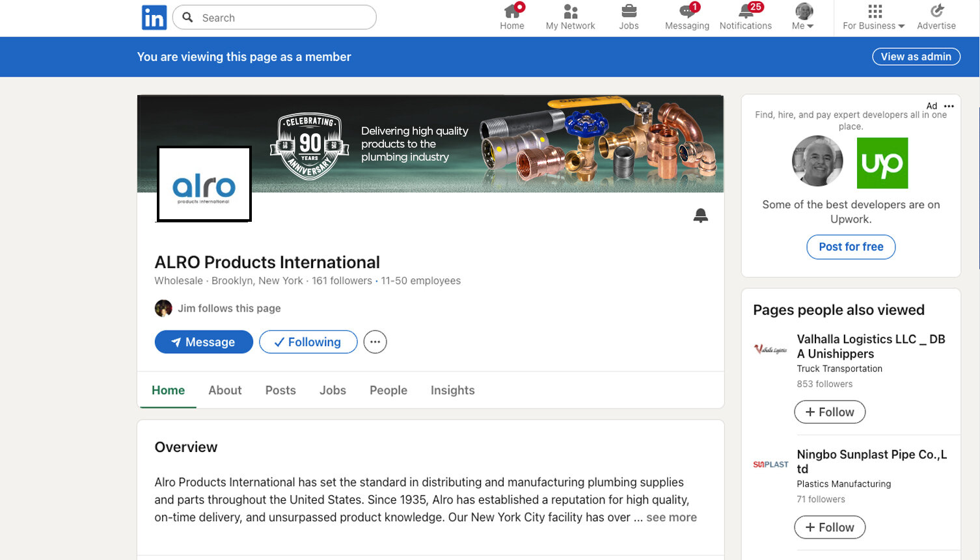Toggle the page notification bell
The image size is (980, 560).
tap(700, 215)
